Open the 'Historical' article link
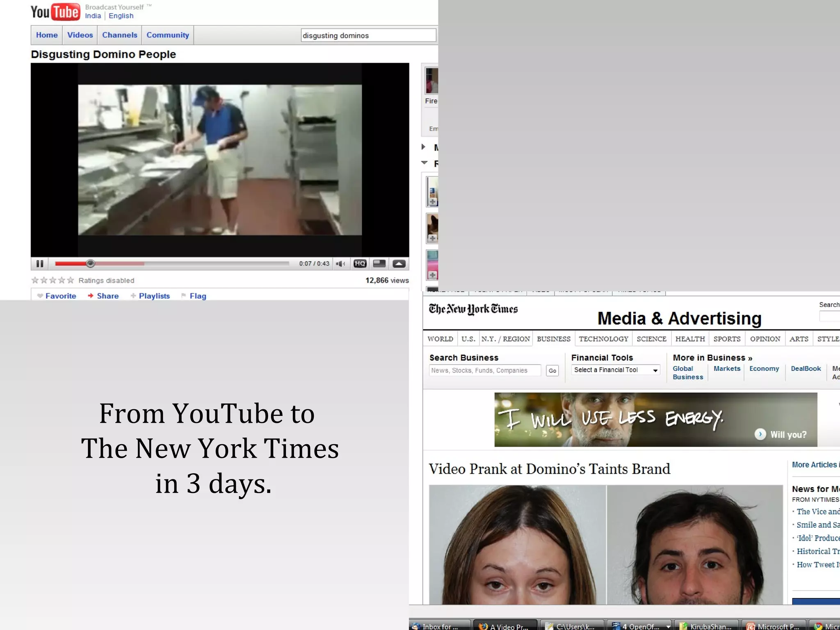 [x=818, y=551]
